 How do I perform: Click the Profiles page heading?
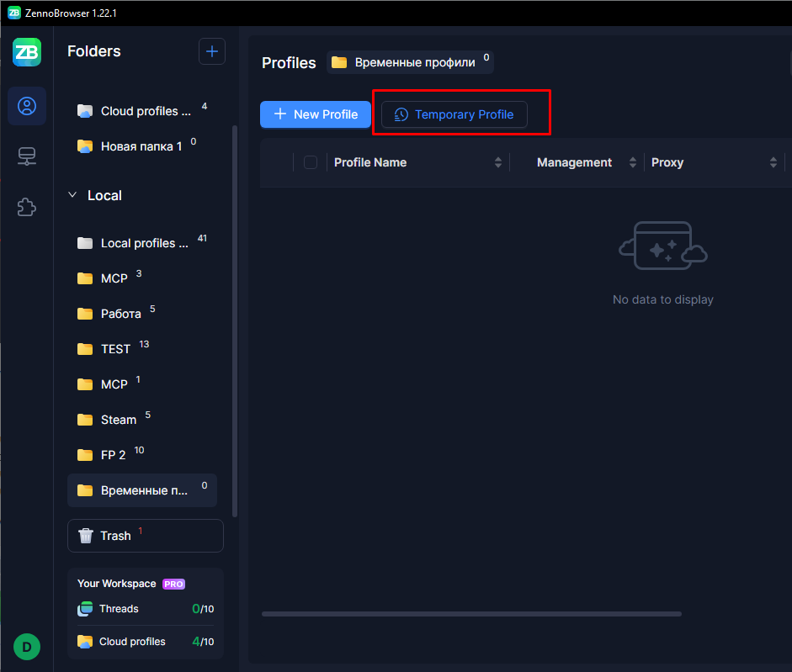pos(289,62)
